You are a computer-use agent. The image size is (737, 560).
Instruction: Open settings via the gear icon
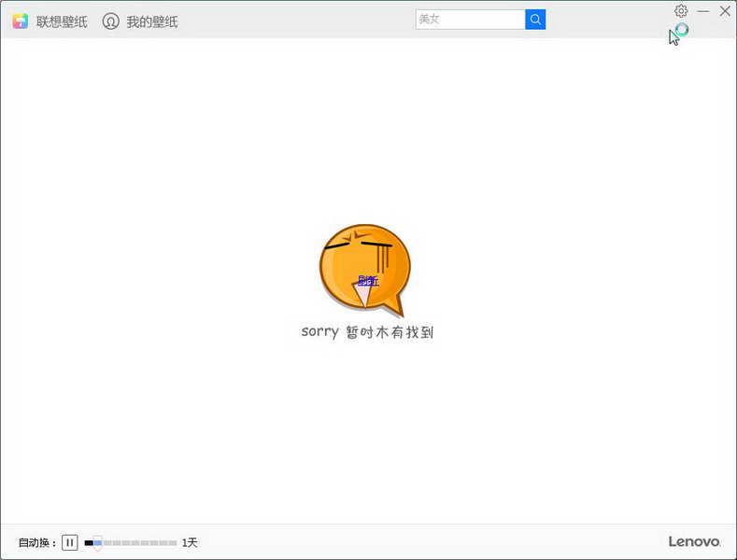pyautogui.click(x=681, y=11)
